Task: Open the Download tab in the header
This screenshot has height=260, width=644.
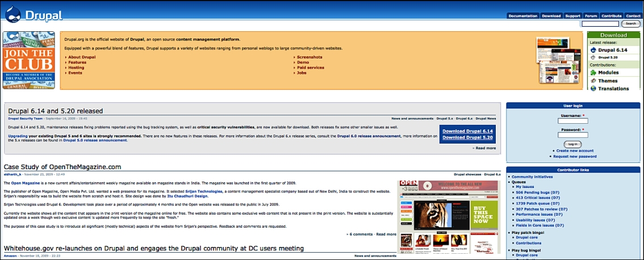Action: click(x=551, y=16)
